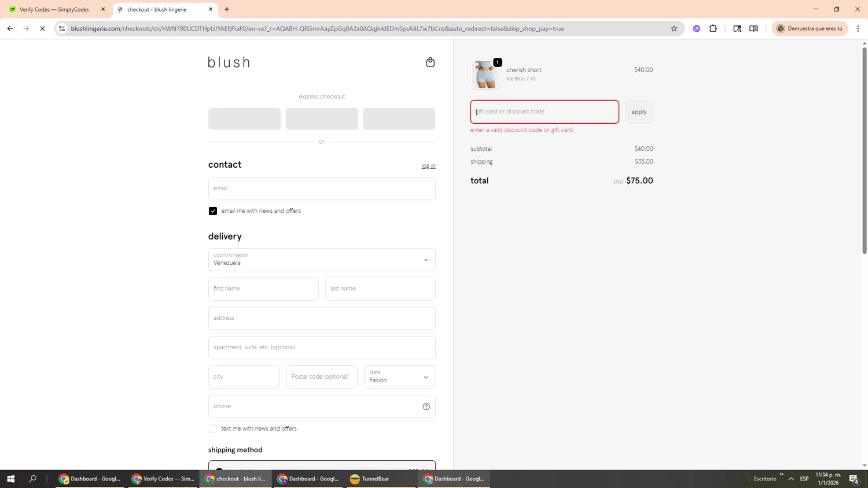Open Verify Codes taskbar window
This screenshot has height=488, width=868.
(163, 479)
